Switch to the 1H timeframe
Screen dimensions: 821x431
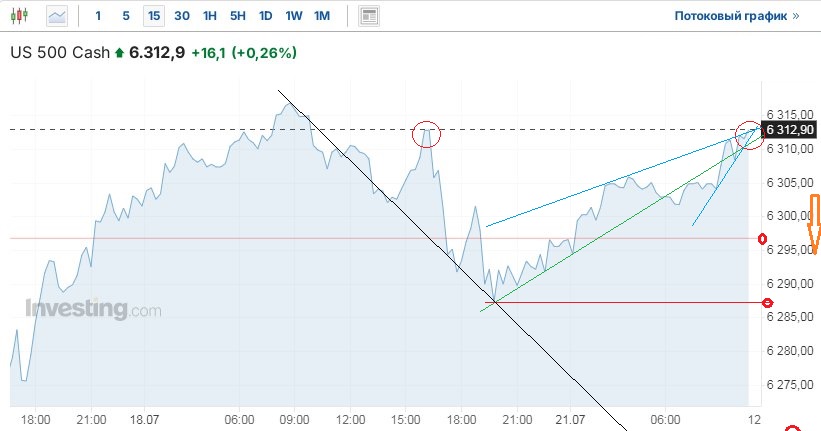pos(209,16)
